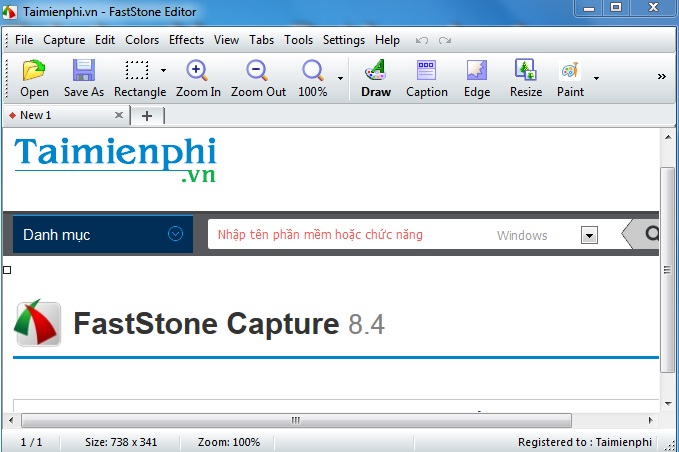Expand the Danh mục category menu
The image size is (679, 452).
coord(103,234)
